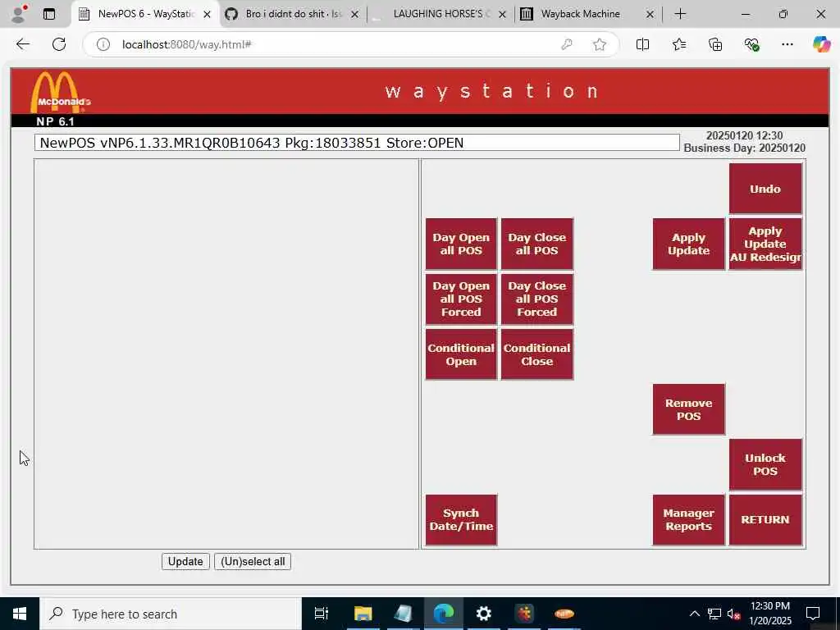Click Day Close all POS button
This screenshot has height=630, width=840.
click(536, 244)
